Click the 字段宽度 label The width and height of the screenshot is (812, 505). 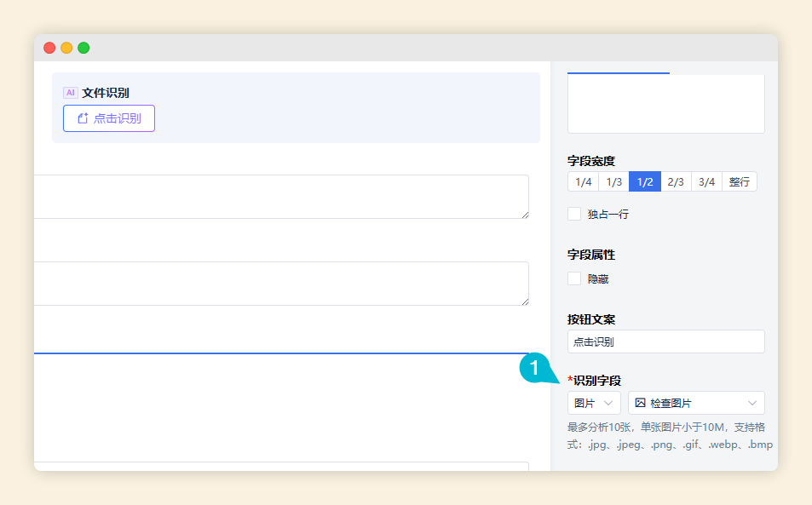(x=590, y=161)
